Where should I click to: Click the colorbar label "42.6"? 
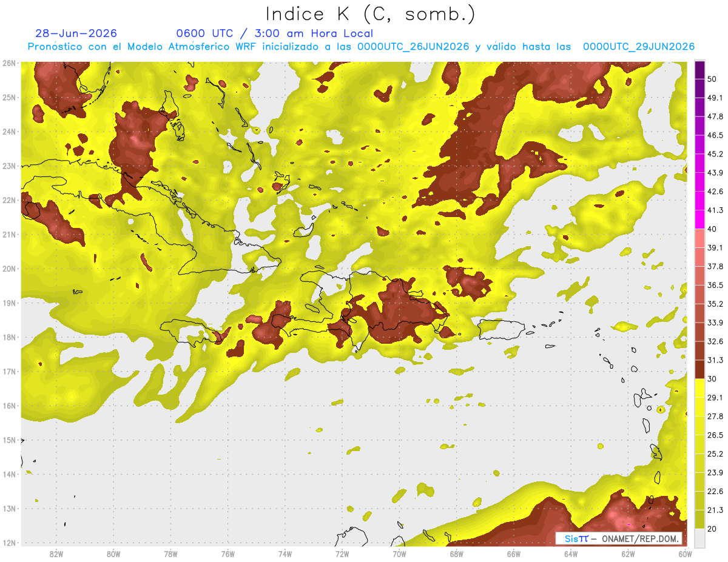pyautogui.click(x=715, y=192)
